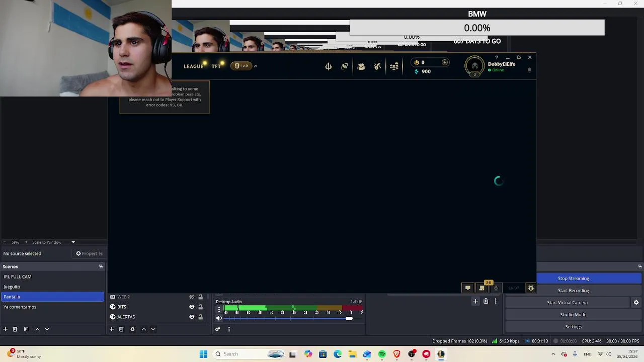Click the plus icon to buy RP

click(x=444, y=62)
